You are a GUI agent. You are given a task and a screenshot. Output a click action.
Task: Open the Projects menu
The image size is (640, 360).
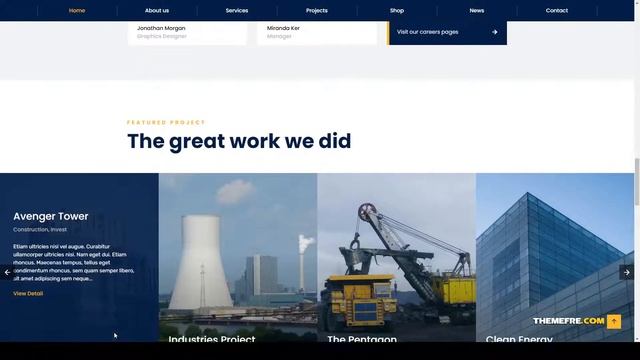coord(317,11)
